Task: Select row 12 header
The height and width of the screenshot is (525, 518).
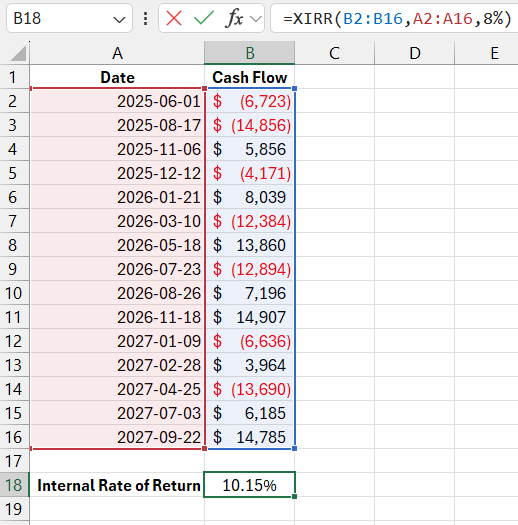Action: (14, 341)
